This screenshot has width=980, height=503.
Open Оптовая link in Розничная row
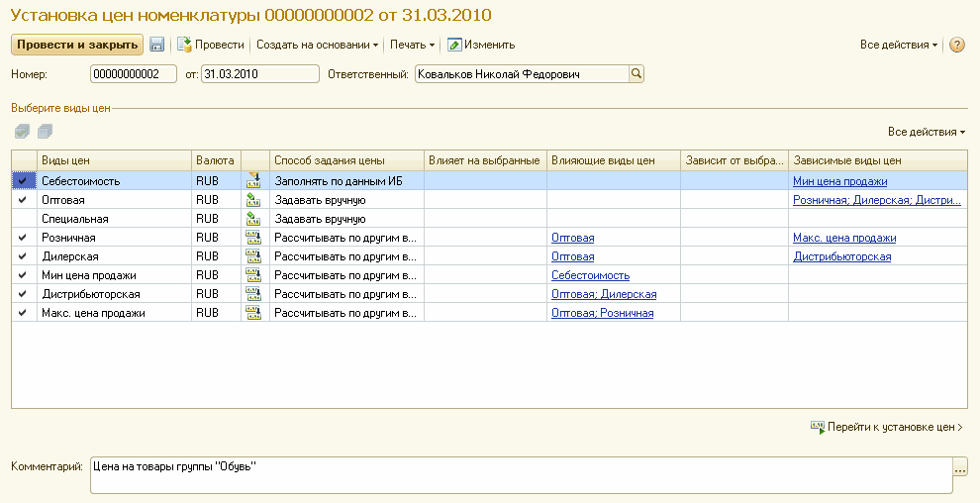coord(572,238)
